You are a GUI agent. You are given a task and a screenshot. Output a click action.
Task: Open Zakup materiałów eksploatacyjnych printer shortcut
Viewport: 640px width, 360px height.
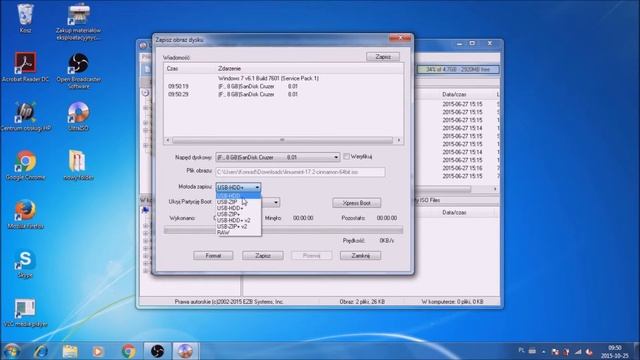[78, 21]
